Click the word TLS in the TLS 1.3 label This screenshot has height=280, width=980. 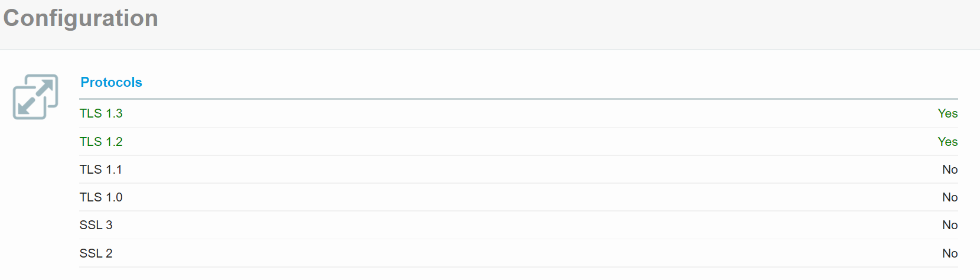tap(91, 113)
